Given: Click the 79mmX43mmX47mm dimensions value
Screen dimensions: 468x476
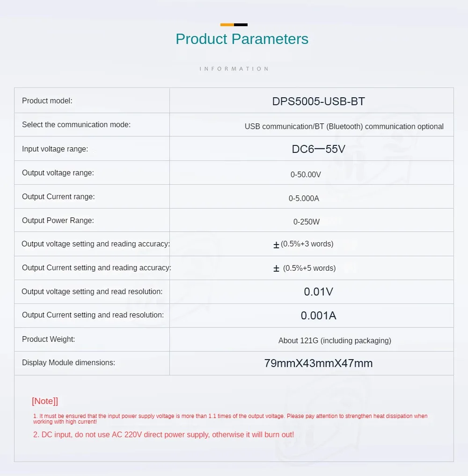Looking at the screenshot, I should point(318,363).
